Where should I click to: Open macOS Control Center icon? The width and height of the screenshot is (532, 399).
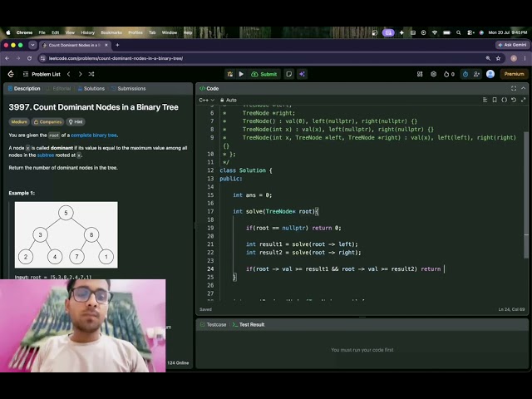tap(470, 32)
